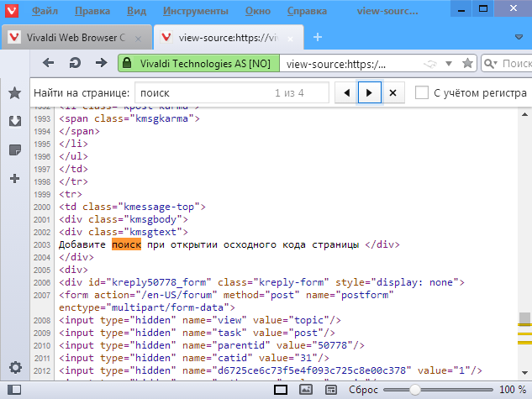Reset zoom with Сброс button
This screenshot has width=532, height=399.
tap(363, 390)
